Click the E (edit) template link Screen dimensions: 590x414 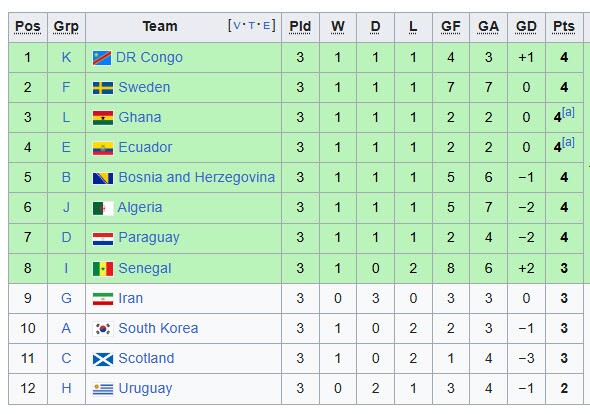266,26
